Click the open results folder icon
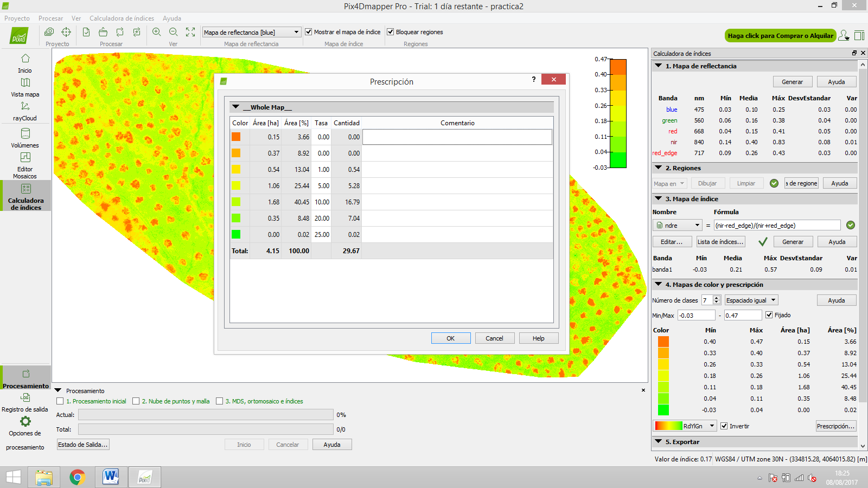The height and width of the screenshot is (488, 868). (103, 32)
